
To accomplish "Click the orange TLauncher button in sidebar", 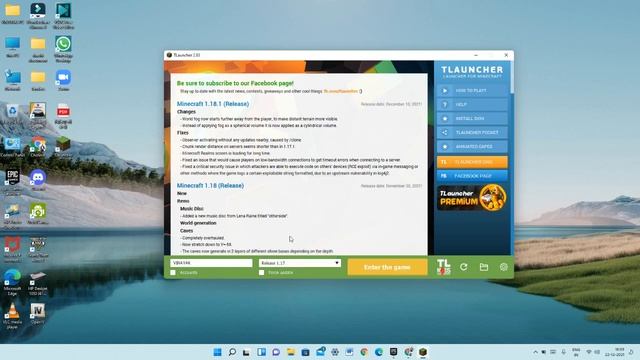I will (472, 162).
